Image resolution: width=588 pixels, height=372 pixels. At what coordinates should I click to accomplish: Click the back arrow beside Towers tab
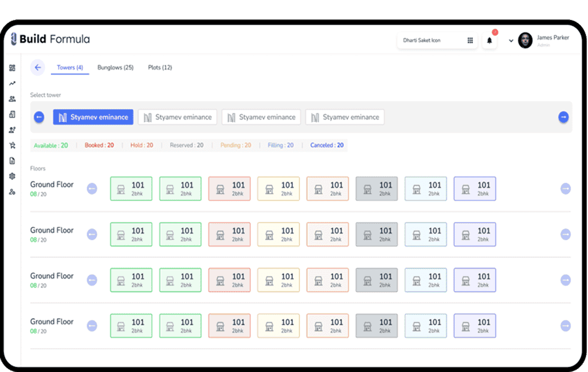[x=38, y=68]
